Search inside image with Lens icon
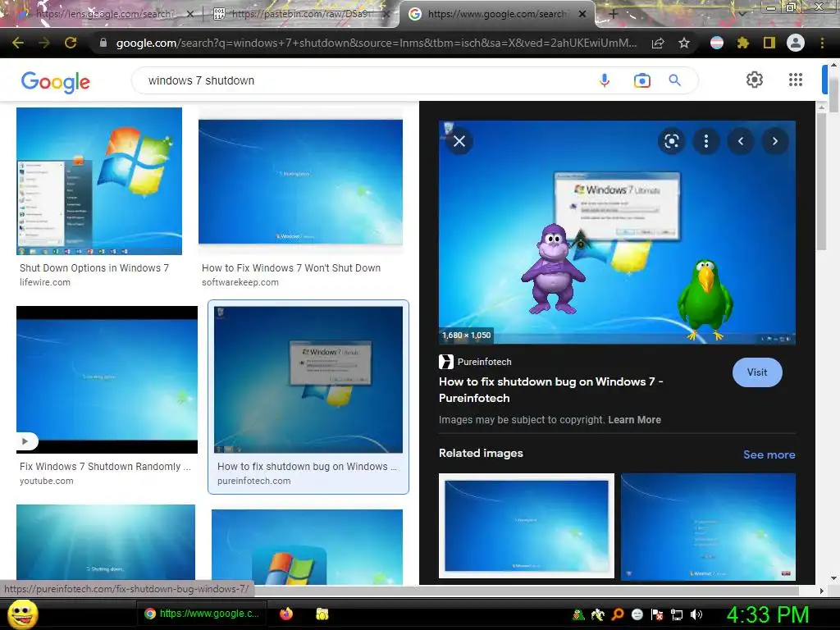 671,141
